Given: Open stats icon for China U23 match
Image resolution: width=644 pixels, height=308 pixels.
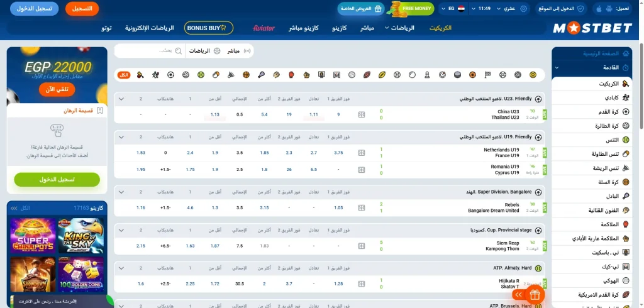Looking at the screenshot, I should tap(361, 114).
